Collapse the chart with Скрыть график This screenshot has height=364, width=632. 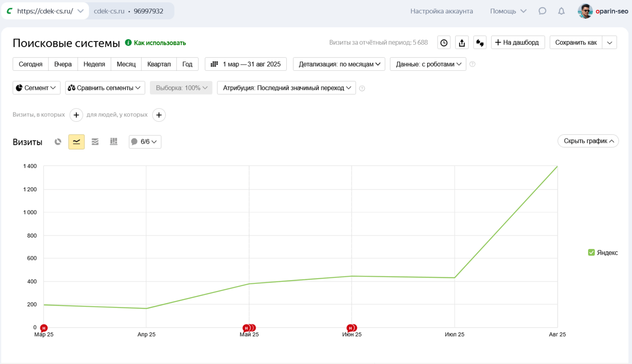[588, 141]
